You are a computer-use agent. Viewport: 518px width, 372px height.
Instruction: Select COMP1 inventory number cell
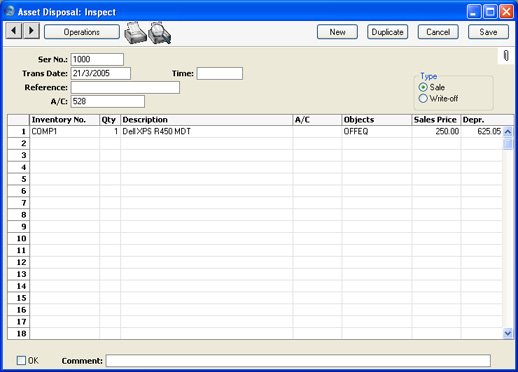tap(65, 131)
